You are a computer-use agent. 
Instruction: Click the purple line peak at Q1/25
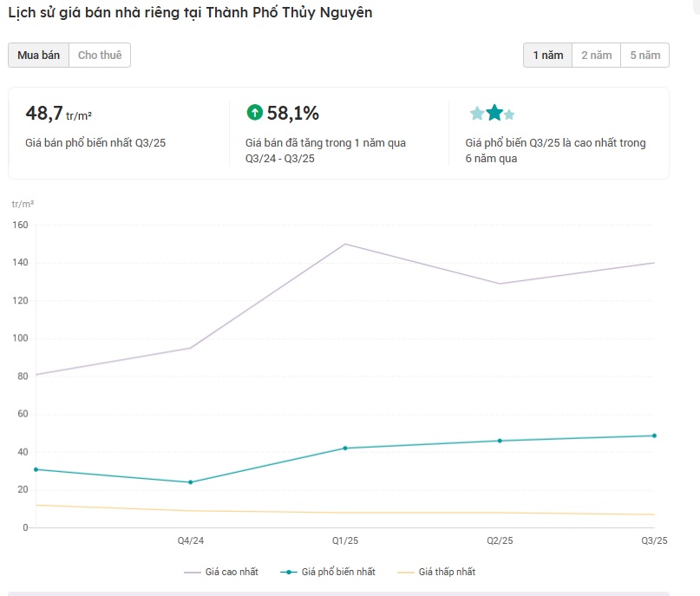pyautogui.click(x=345, y=244)
